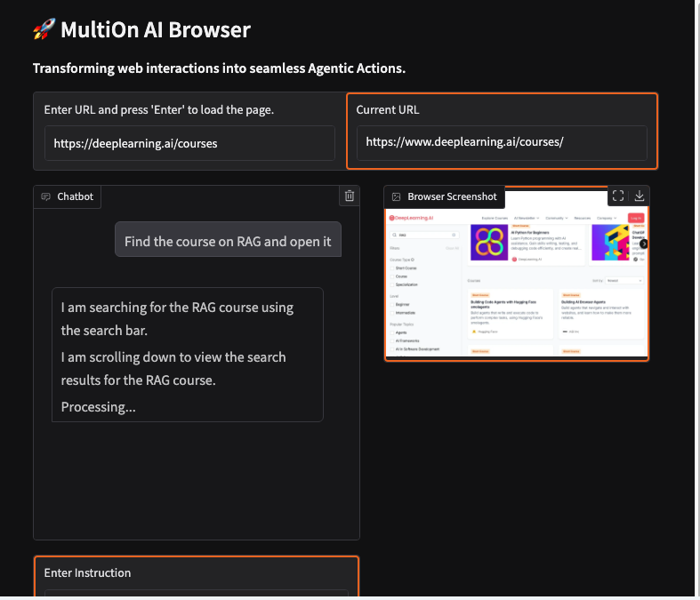Click Resources in the screenshot navbar
Viewport: 700px width, 600px height.
click(x=582, y=218)
